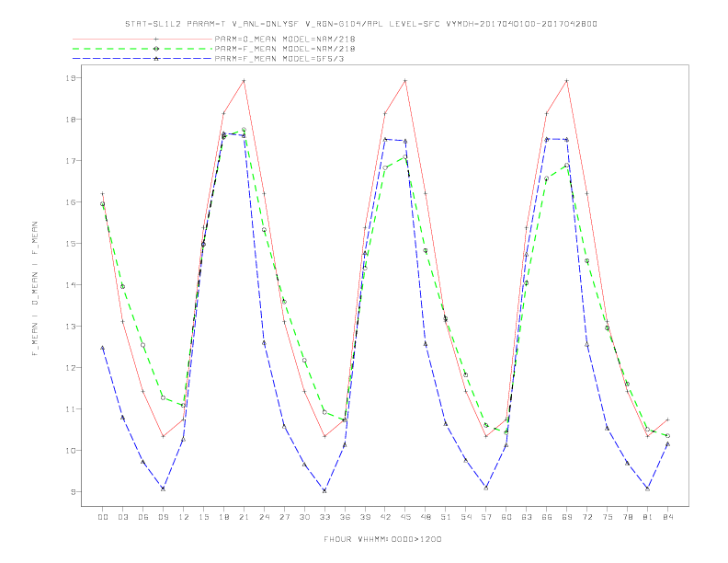Click x-axis tick label 21
The height and width of the screenshot is (563, 728).
[244, 517]
